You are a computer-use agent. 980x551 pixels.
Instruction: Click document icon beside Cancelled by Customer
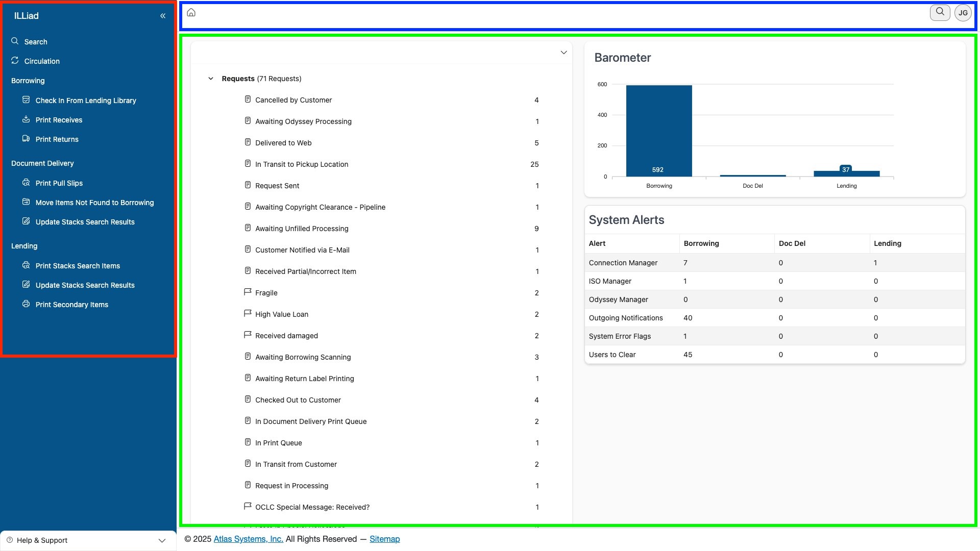pos(248,99)
